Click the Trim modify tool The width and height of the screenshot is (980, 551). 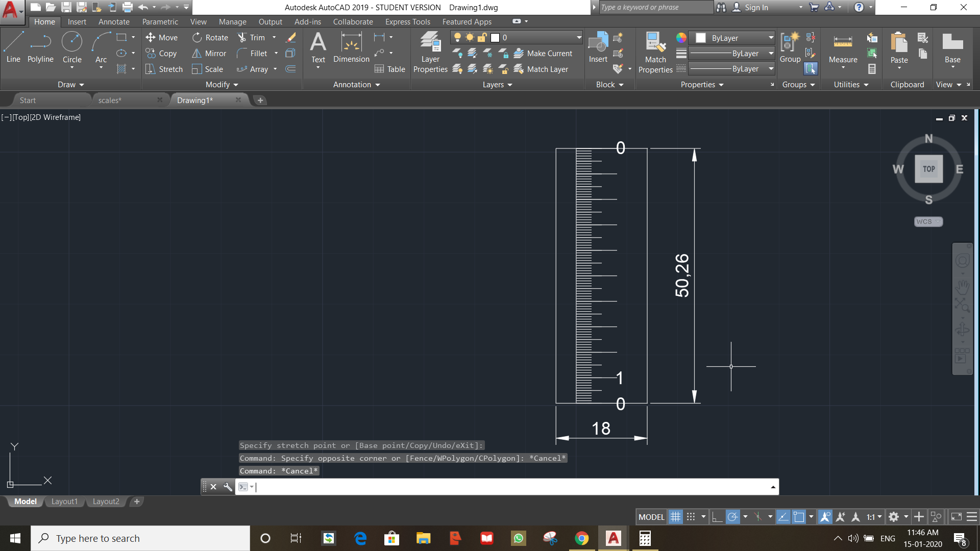click(x=253, y=38)
